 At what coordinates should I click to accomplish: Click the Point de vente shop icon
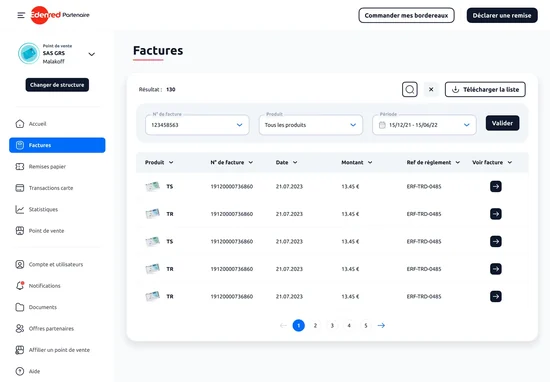pos(20,231)
